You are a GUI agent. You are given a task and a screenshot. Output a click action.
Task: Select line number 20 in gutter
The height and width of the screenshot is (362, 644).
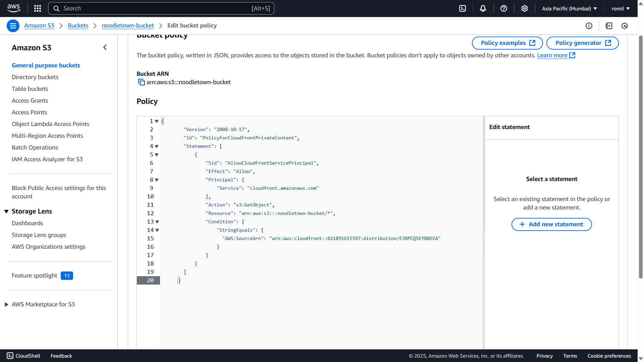(148, 280)
